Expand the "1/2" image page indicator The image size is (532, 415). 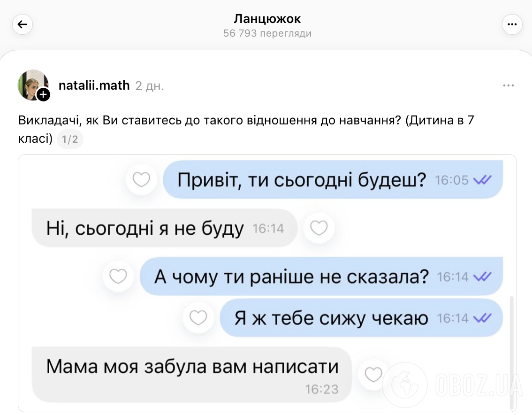70,139
